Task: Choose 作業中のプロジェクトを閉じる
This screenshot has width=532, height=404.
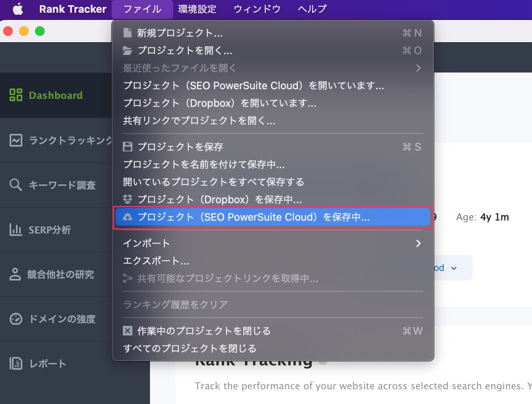Action: tap(273, 331)
